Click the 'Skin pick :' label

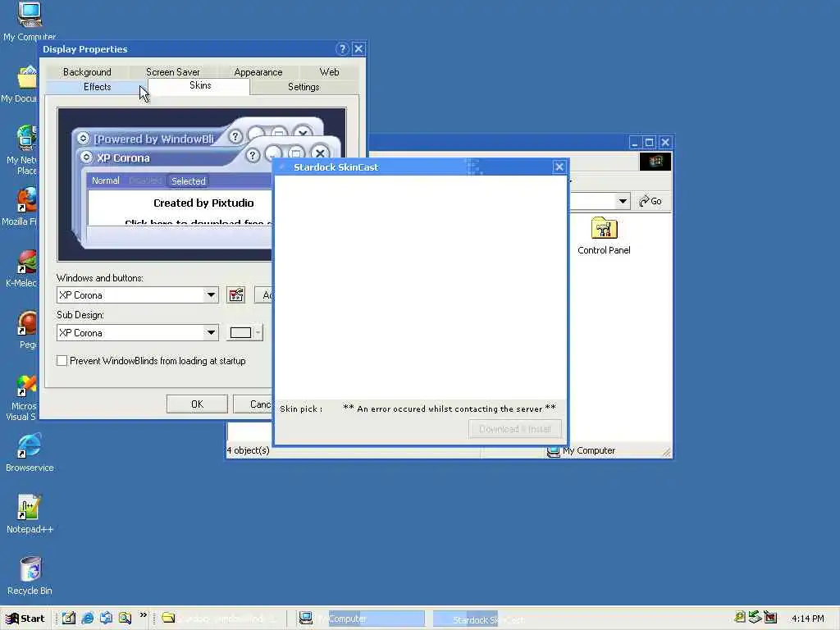click(301, 409)
